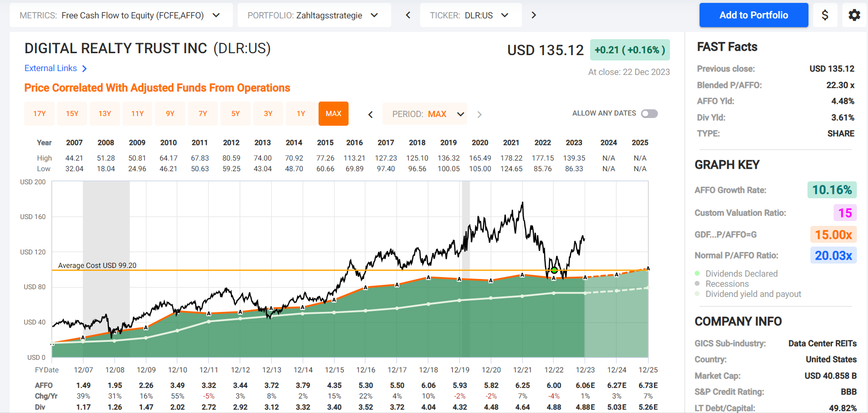The width and height of the screenshot is (868, 413).
Task: Click Price Correlated With Adjusted Funds heading
Action: click(157, 88)
